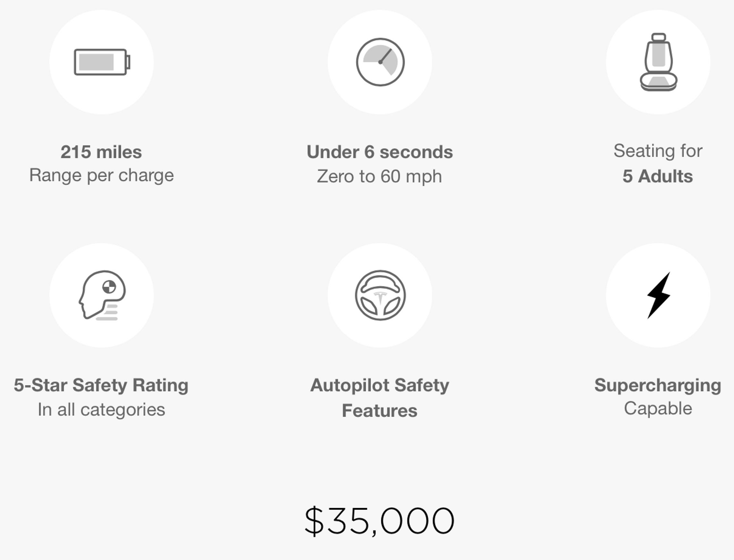Click the black lightning bolt icon
Screen dimensions: 734x560
pyautogui.click(x=658, y=295)
